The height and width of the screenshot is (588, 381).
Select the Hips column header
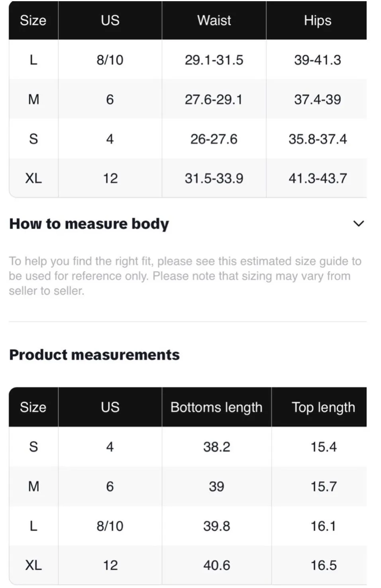[x=317, y=20]
